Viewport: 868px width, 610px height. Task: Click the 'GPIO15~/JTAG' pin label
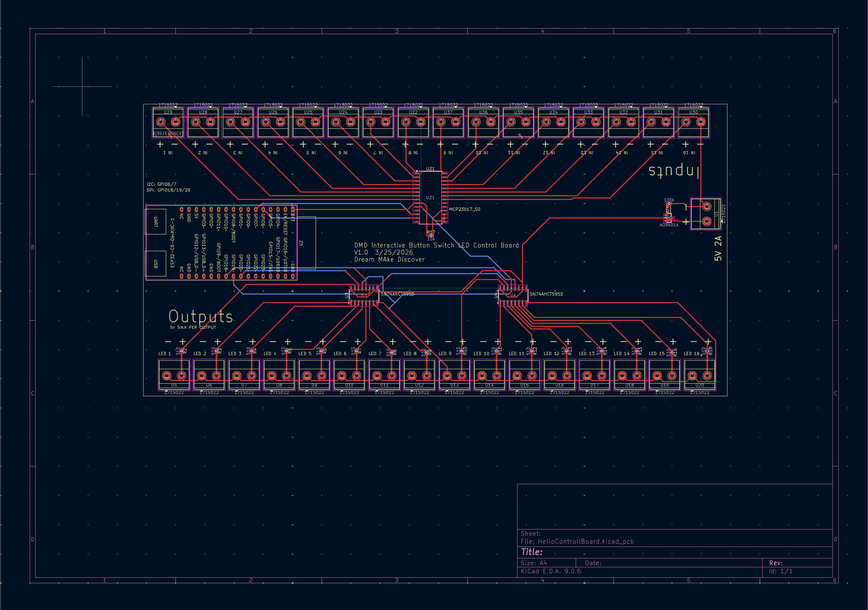tap(270, 257)
